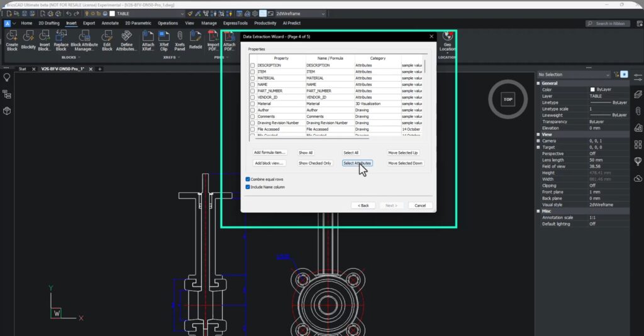644x336 pixels.
Task: Click the Show Checked Only button
Action: pyautogui.click(x=314, y=163)
